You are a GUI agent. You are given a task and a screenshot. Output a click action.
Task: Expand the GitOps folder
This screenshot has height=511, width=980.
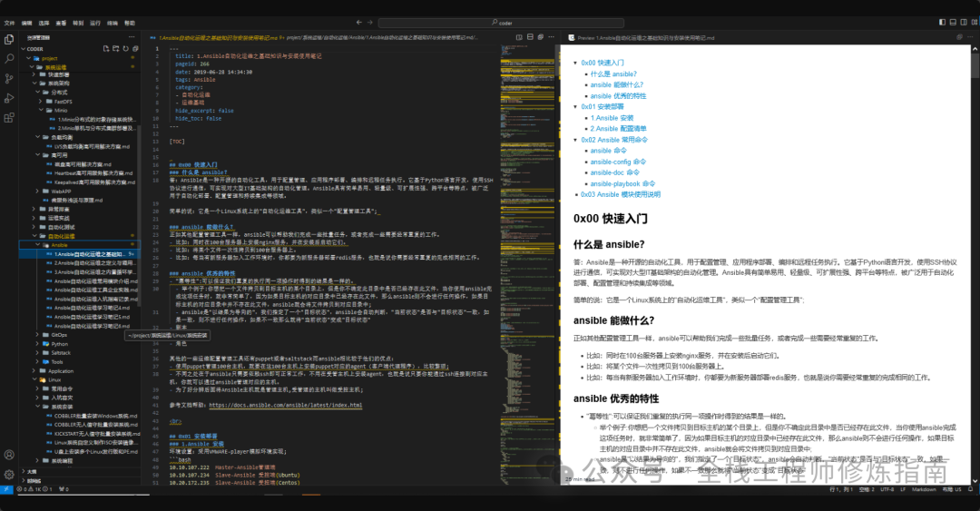[37, 335]
